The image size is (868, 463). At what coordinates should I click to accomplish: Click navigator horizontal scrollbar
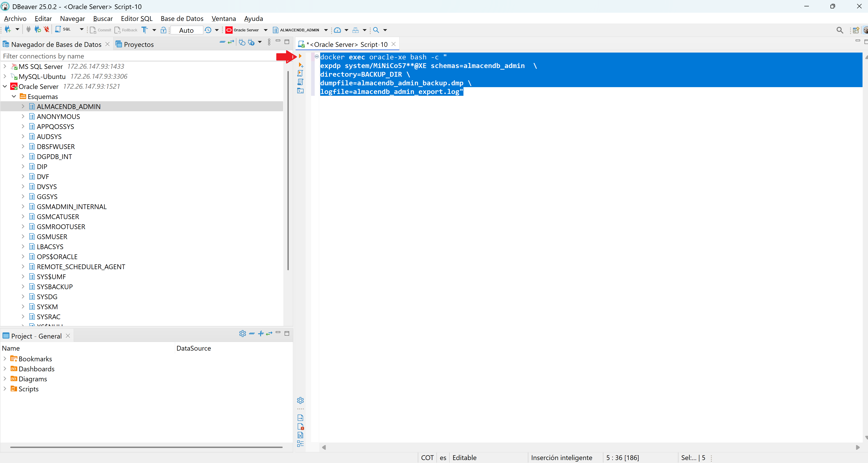tap(146, 447)
